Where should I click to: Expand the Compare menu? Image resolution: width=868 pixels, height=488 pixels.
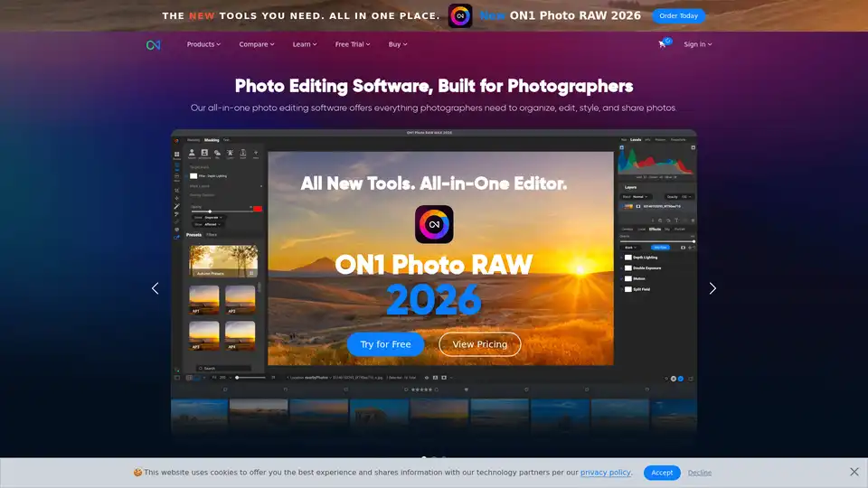256,44
